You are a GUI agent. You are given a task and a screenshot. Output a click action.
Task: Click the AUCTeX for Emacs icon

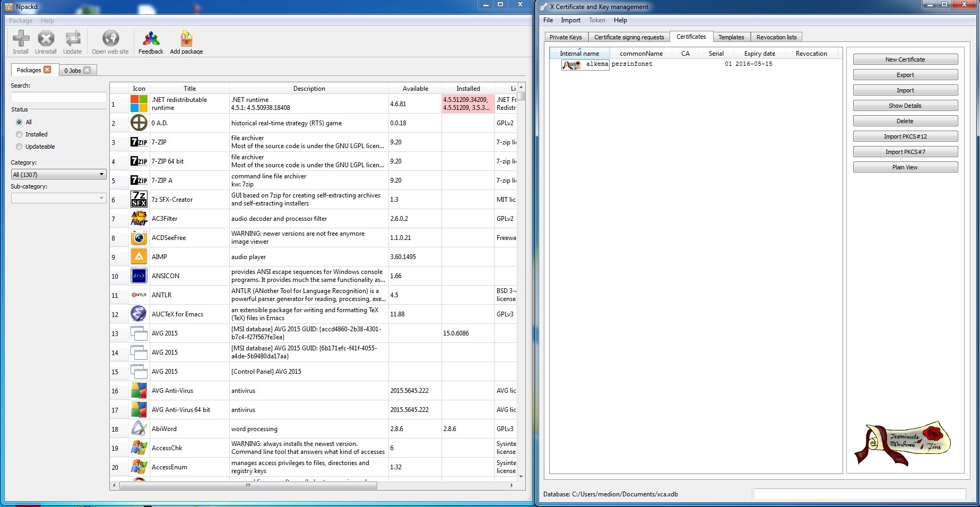pos(139,314)
